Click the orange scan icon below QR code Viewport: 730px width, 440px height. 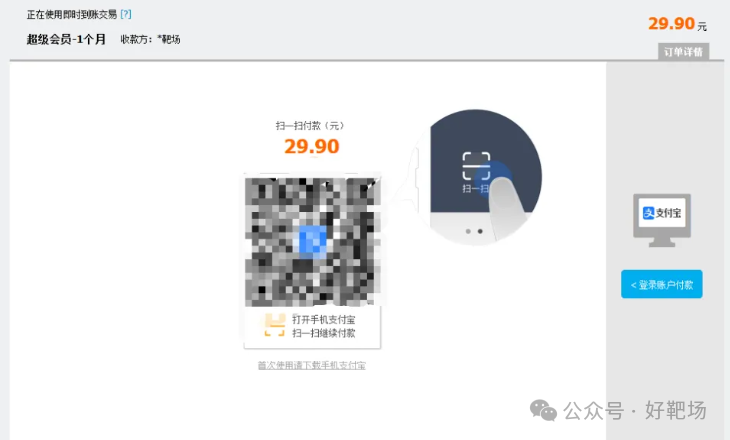click(275, 325)
